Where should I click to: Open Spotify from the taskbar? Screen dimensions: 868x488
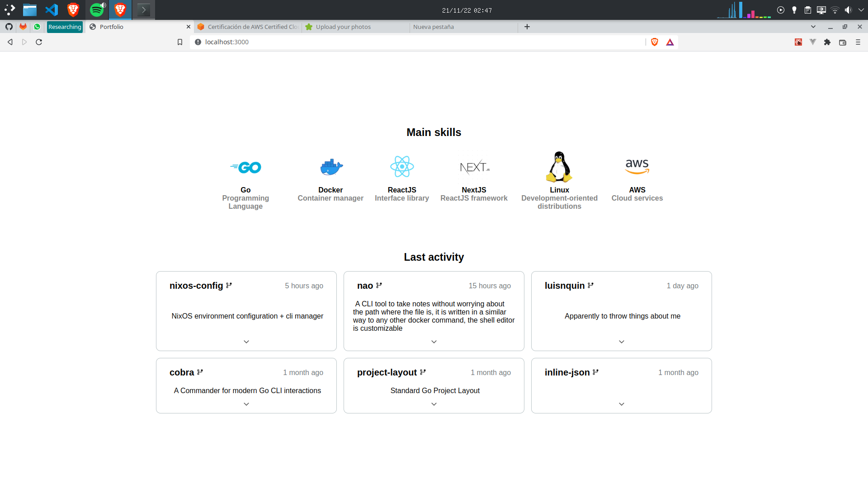tap(97, 9)
